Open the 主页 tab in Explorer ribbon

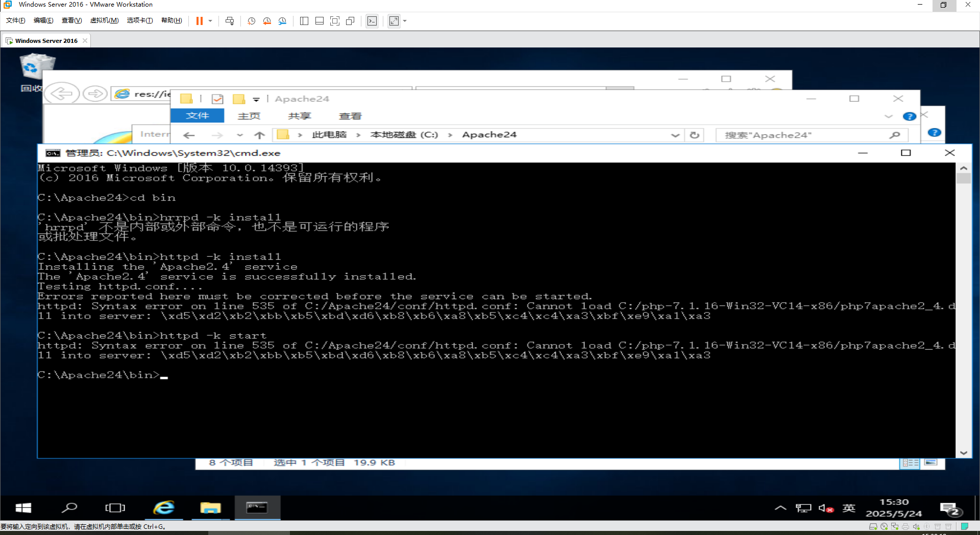coord(249,116)
